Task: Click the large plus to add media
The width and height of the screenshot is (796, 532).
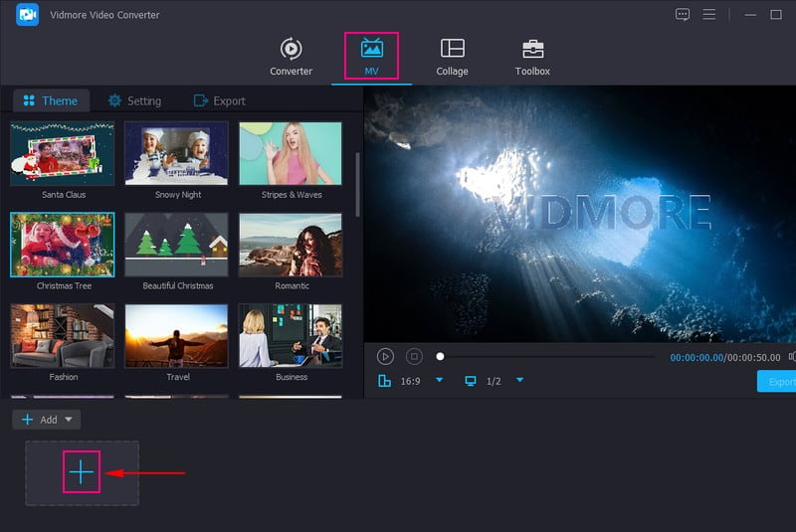Action: point(82,473)
